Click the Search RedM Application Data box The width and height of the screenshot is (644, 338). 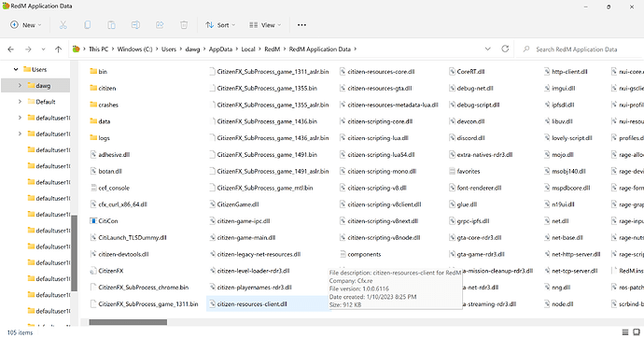click(x=579, y=49)
